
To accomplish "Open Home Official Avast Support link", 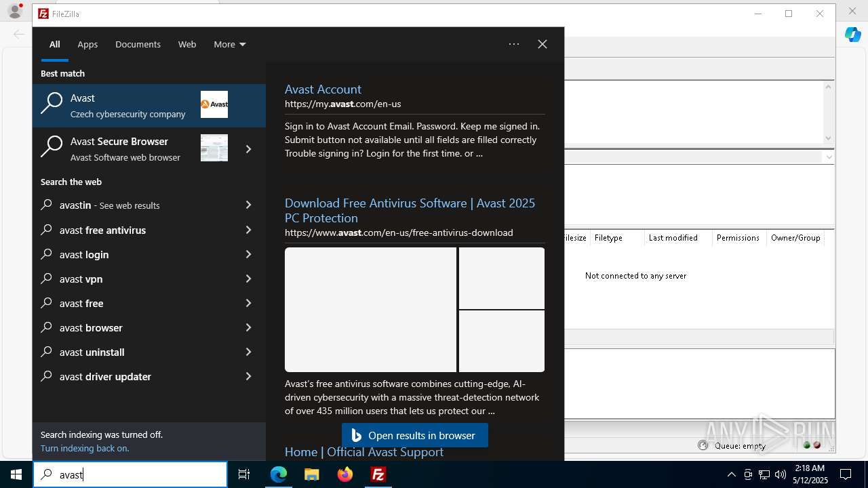I will [x=364, y=452].
